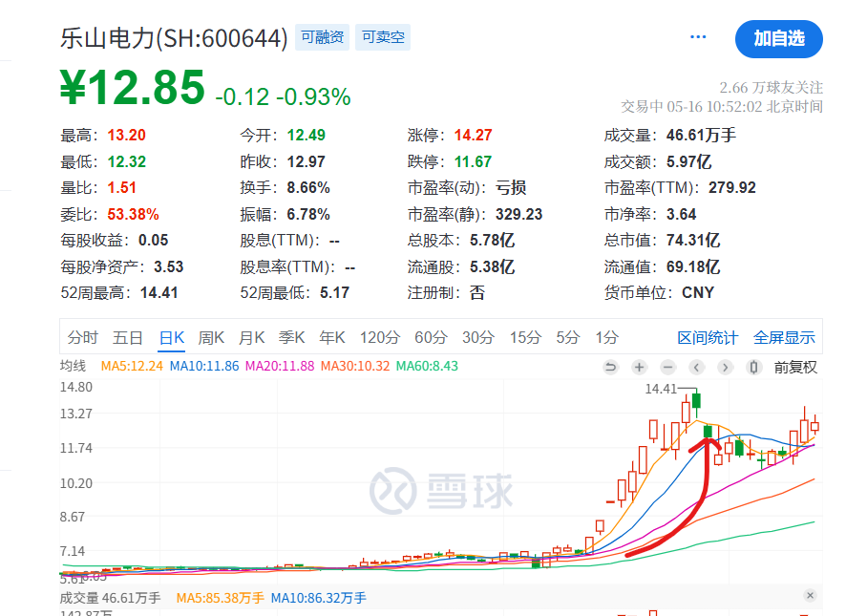846x616 pixels.
Task: Open the 前复权 adjustment dropdown
Action: click(x=795, y=368)
